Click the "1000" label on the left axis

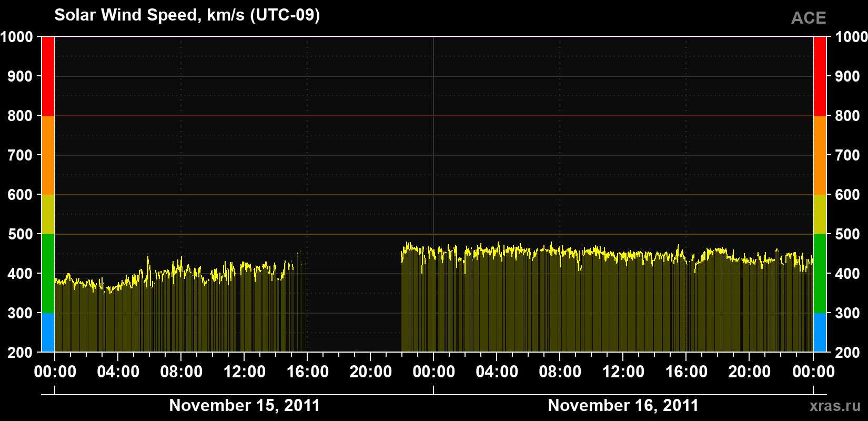(x=17, y=37)
